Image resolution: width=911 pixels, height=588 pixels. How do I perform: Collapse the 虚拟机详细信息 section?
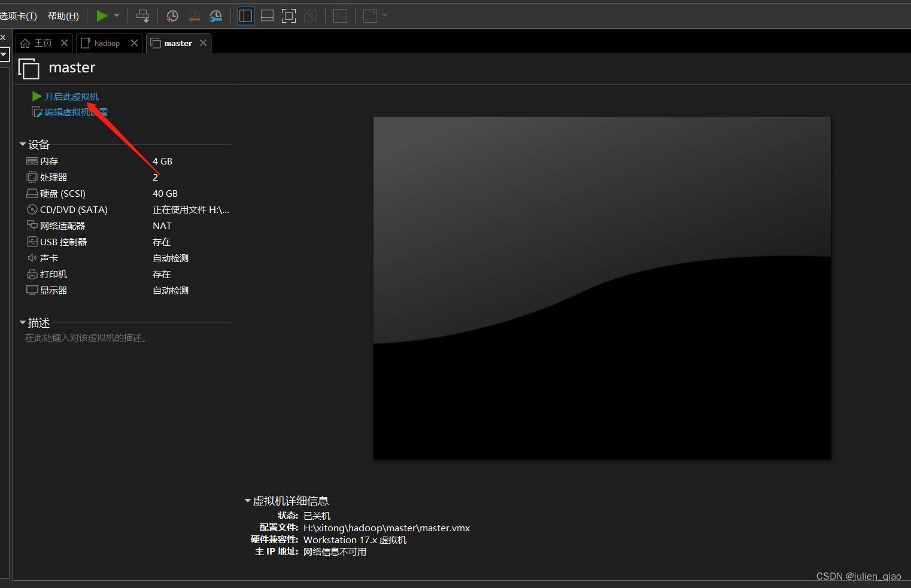(247, 501)
